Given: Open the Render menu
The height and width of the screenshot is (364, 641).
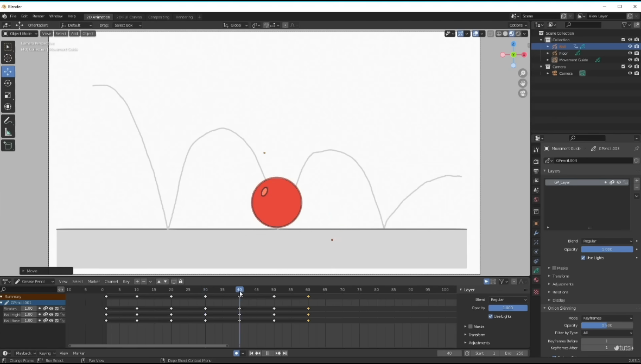Looking at the screenshot, I should pyautogui.click(x=38, y=16).
